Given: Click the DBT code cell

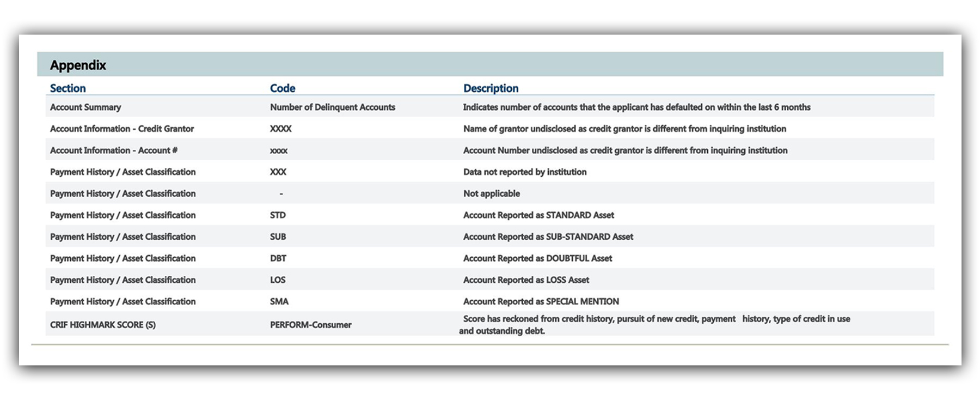Looking at the screenshot, I should (278, 258).
